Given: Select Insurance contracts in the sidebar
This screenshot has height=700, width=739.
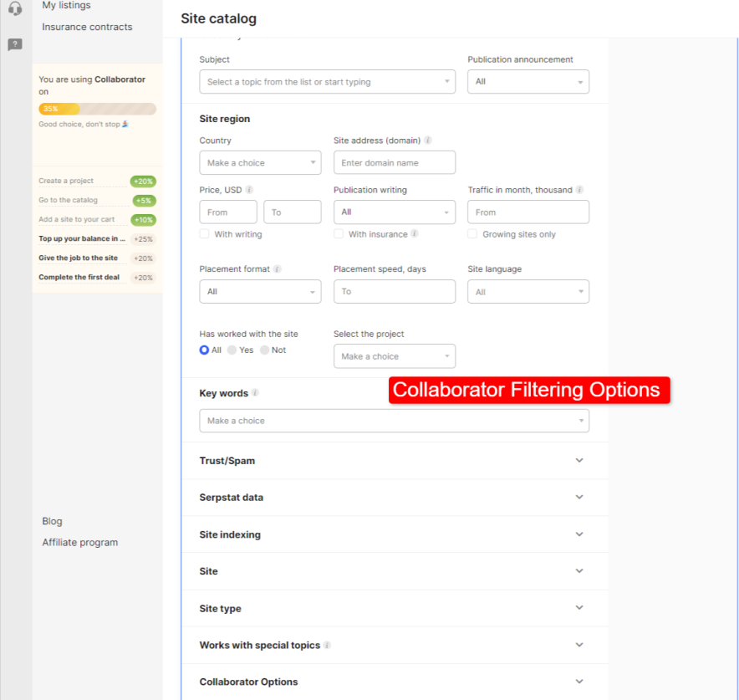Looking at the screenshot, I should [86, 27].
